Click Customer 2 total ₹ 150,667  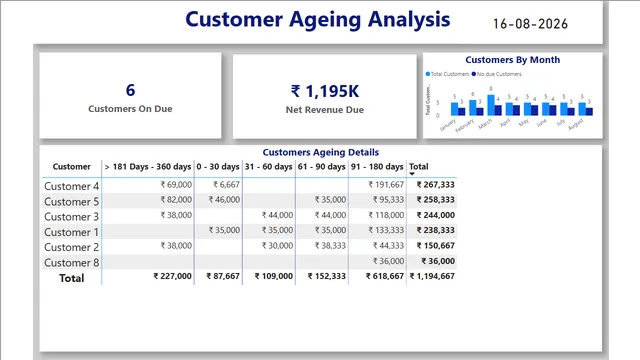point(436,246)
